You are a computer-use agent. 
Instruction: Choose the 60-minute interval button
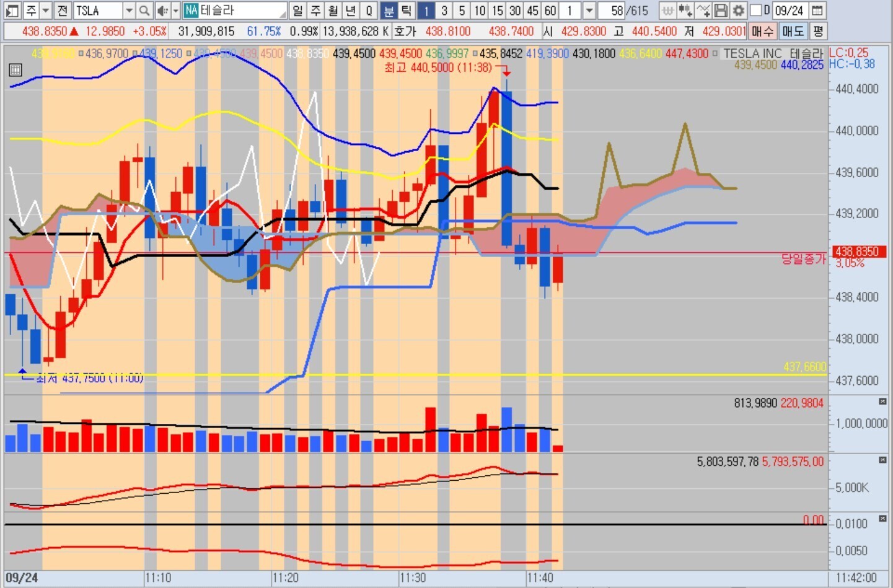coord(550,11)
